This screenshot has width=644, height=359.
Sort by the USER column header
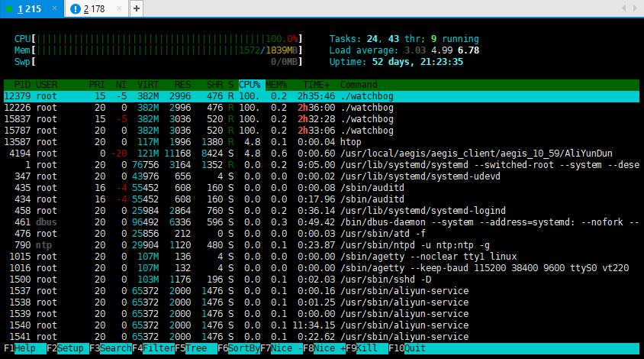47,85
